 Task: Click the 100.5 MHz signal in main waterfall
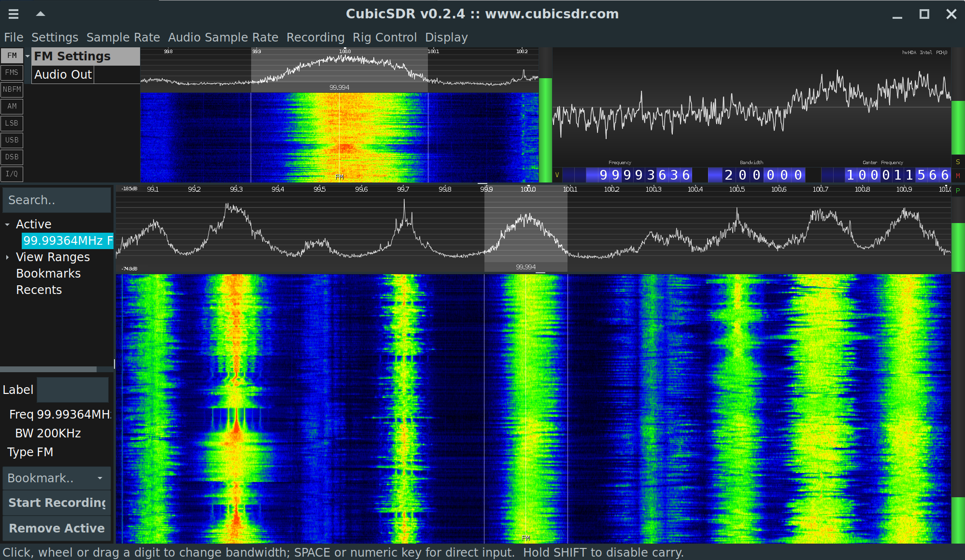737,408
